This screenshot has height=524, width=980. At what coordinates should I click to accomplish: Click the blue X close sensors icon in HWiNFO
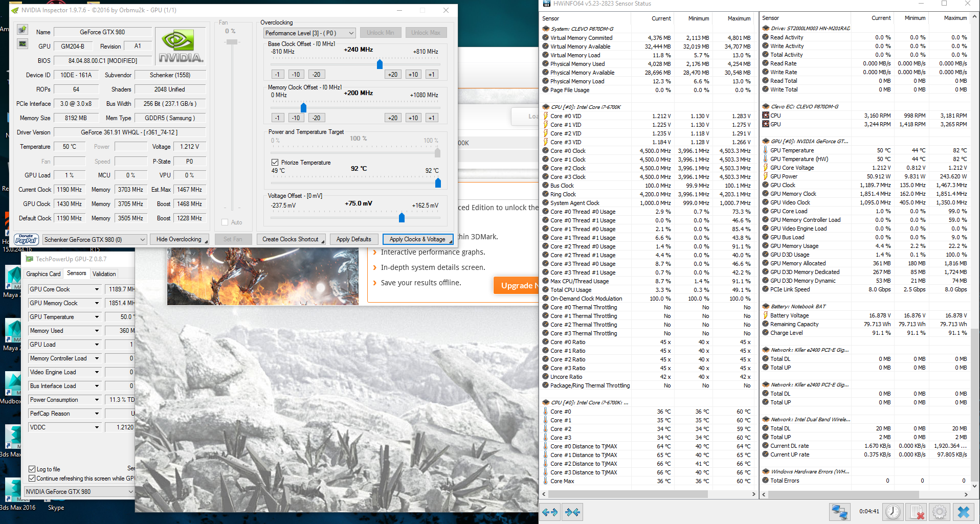pyautogui.click(x=964, y=512)
